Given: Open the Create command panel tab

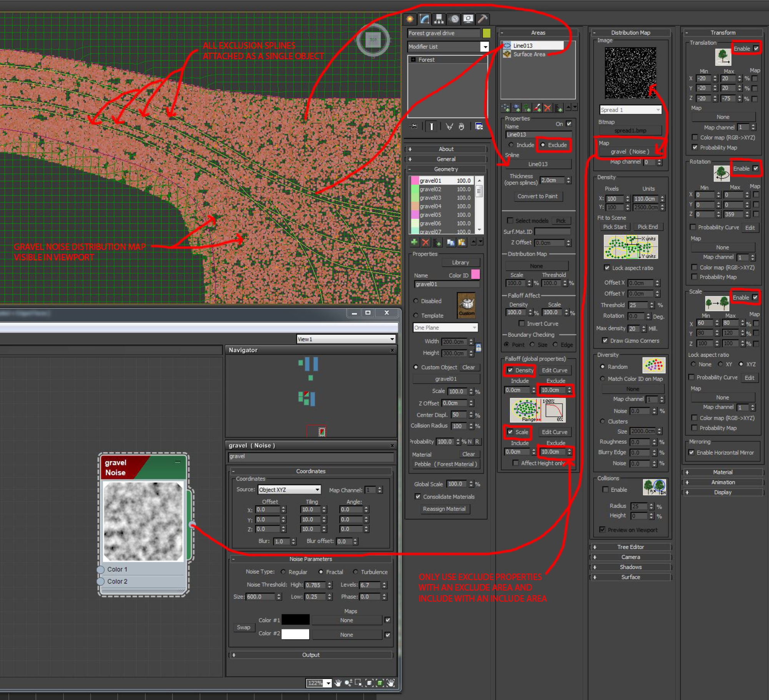Looking at the screenshot, I should point(410,19).
